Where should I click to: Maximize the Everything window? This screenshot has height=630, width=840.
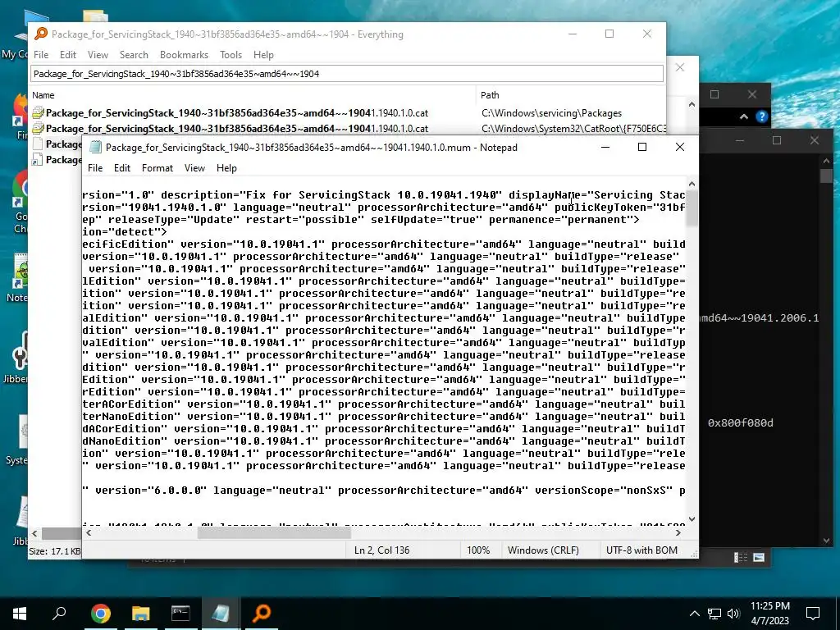pos(609,34)
